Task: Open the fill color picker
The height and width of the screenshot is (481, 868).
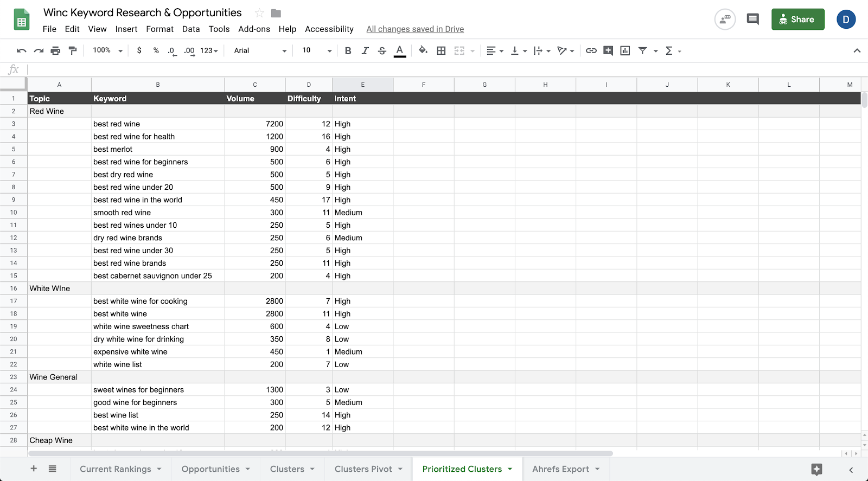Action: pyautogui.click(x=423, y=50)
